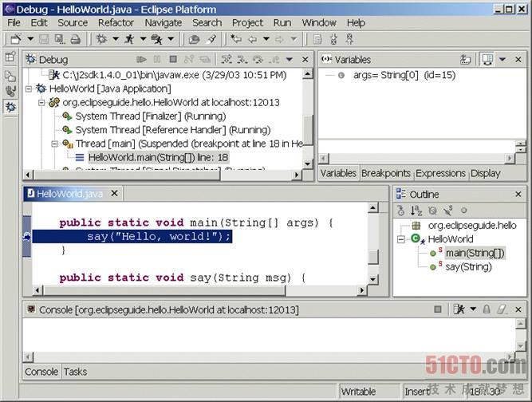Collapse org.eclipseguide.hello.HelloWorld debug target node

(41, 102)
